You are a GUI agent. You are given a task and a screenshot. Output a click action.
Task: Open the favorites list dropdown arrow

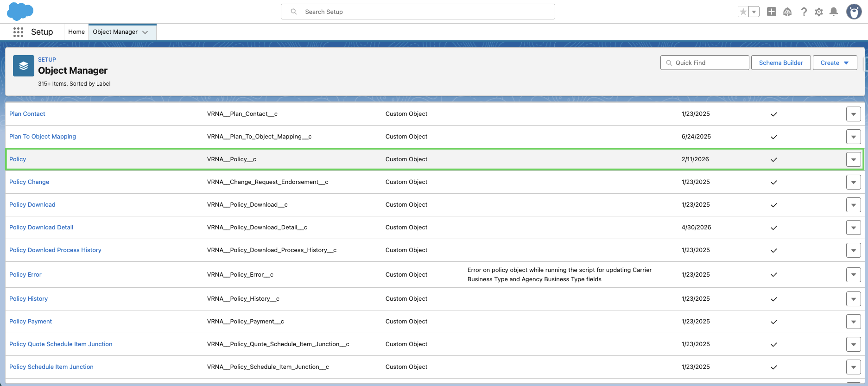coord(754,12)
